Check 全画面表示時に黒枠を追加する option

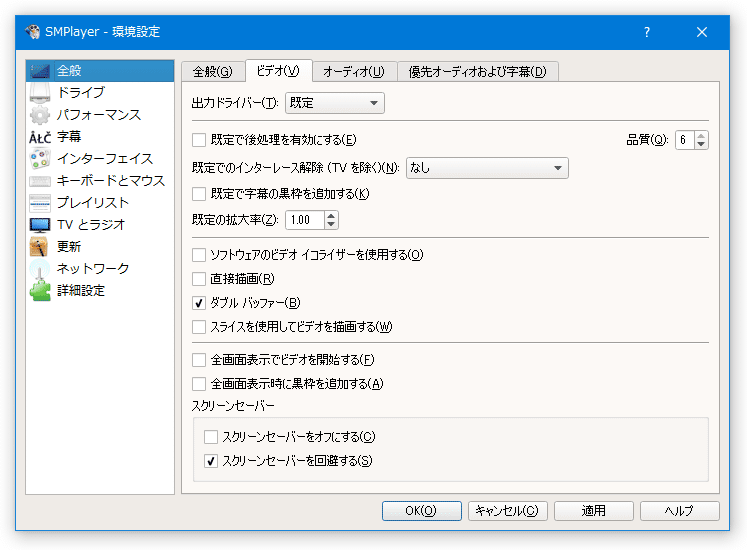click(199, 384)
